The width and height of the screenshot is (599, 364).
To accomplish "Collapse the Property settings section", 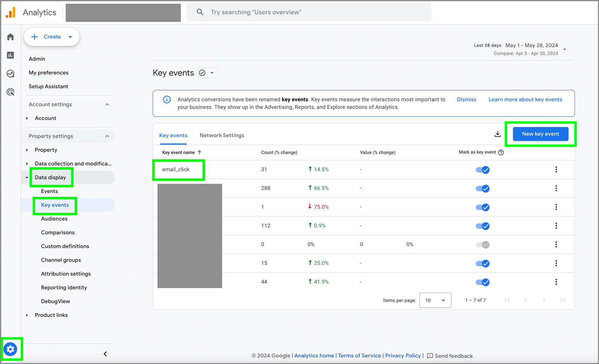I will pos(107,136).
